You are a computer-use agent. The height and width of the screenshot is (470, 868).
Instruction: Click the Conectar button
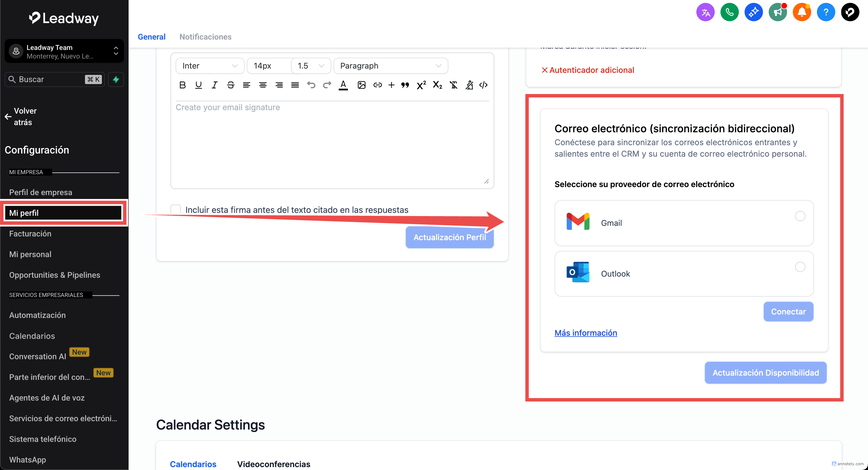[x=788, y=312]
